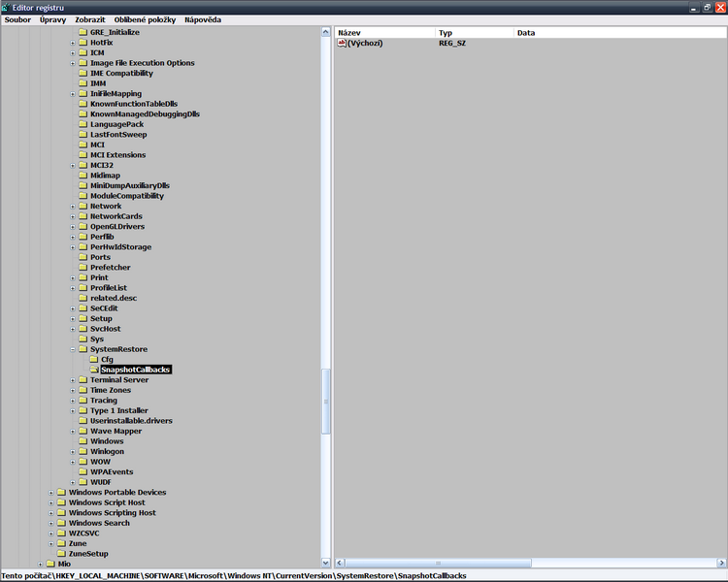
Task: Click the LastFontSweep folder icon
Action: [x=83, y=134]
